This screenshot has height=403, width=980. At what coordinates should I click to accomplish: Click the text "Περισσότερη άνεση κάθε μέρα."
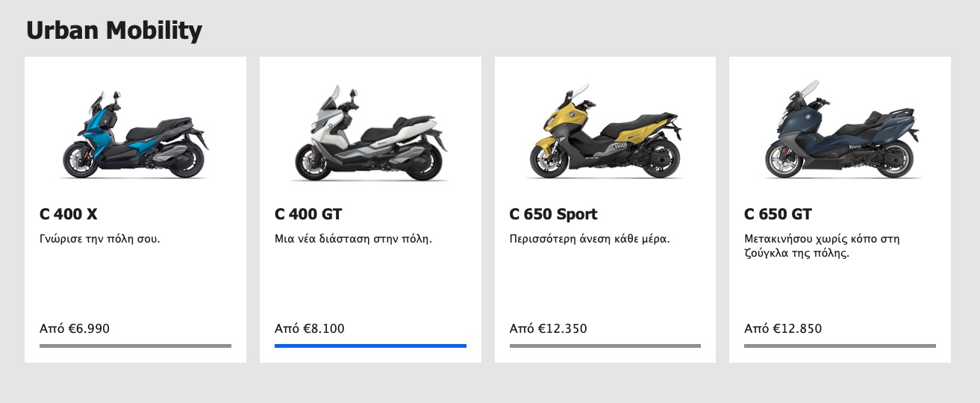point(590,240)
